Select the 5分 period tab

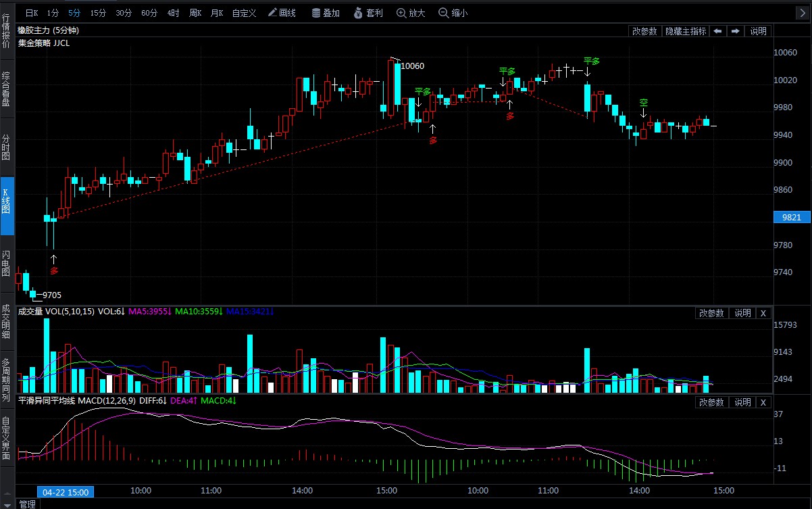coord(74,13)
